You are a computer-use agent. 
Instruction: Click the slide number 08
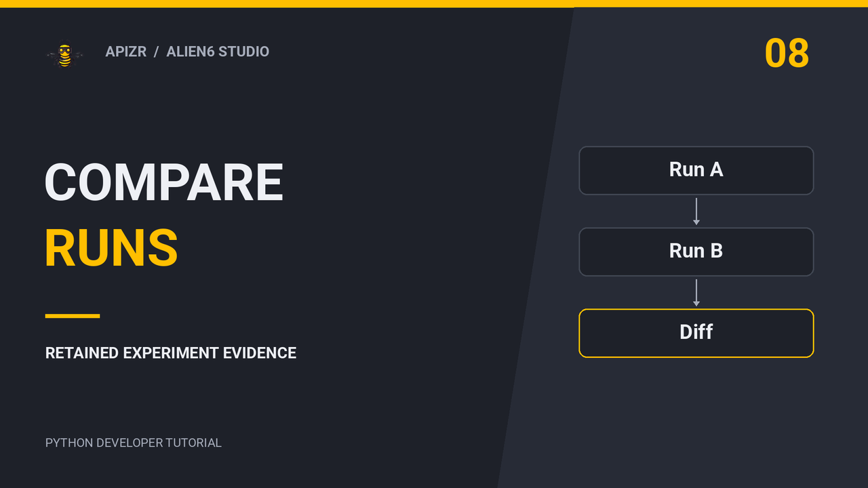coord(787,54)
